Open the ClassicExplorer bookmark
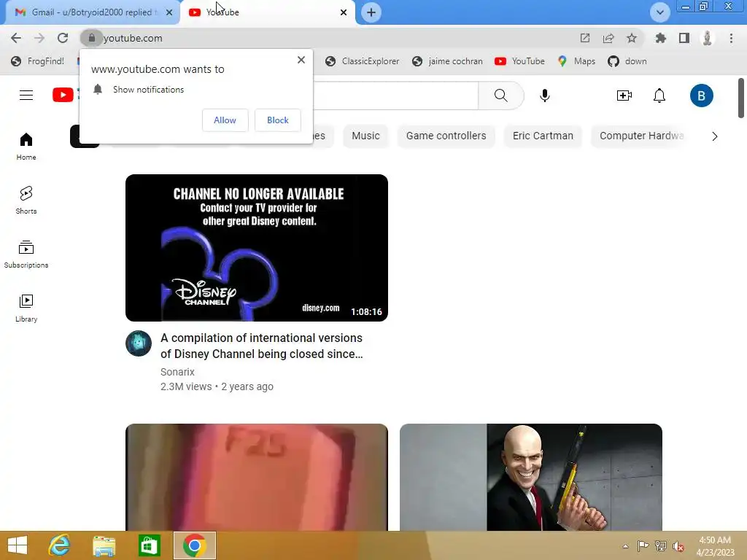The height and width of the screenshot is (560, 747). (x=362, y=61)
